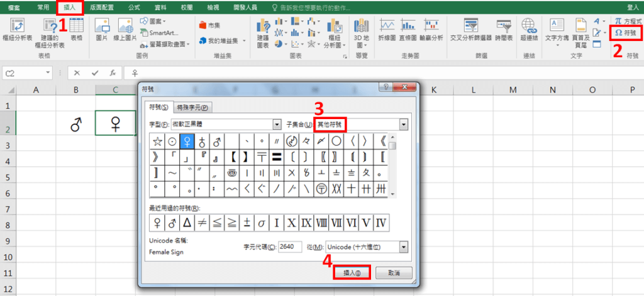The width and height of the screenshot is (644, 296).
Task: Select the star symbol in the symbol grid
Action: coord(156,141)
